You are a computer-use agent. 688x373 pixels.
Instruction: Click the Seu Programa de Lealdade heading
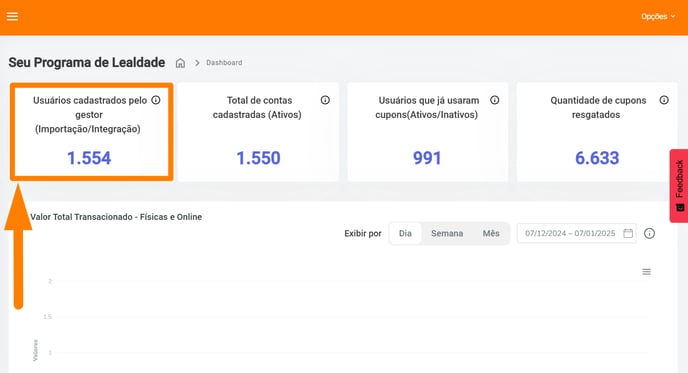[87, 63]
